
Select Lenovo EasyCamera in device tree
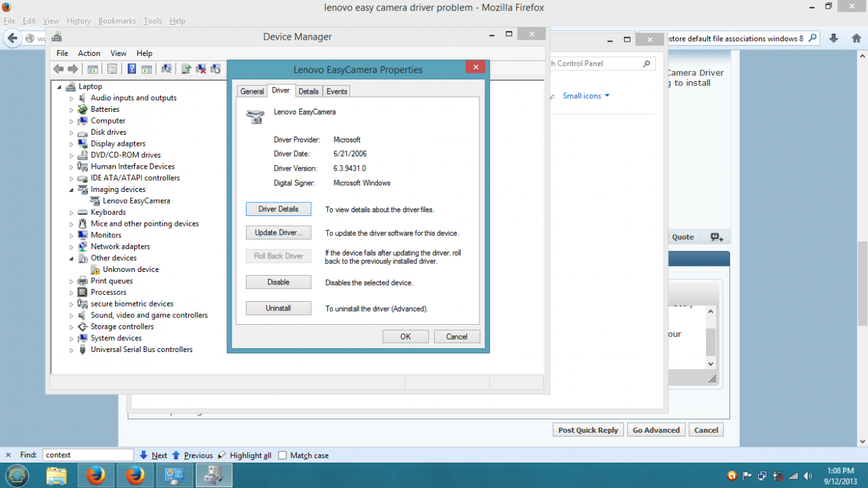pos(137,201)
